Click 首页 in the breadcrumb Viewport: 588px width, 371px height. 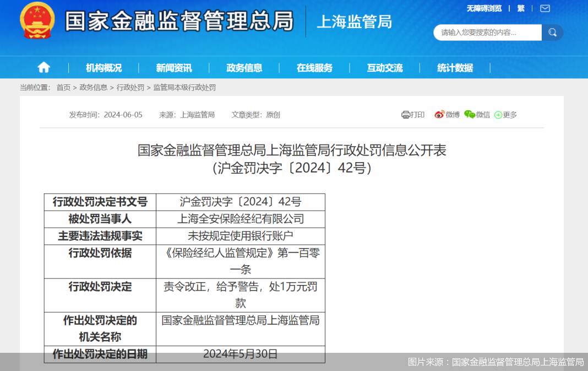tap(63, 87)
